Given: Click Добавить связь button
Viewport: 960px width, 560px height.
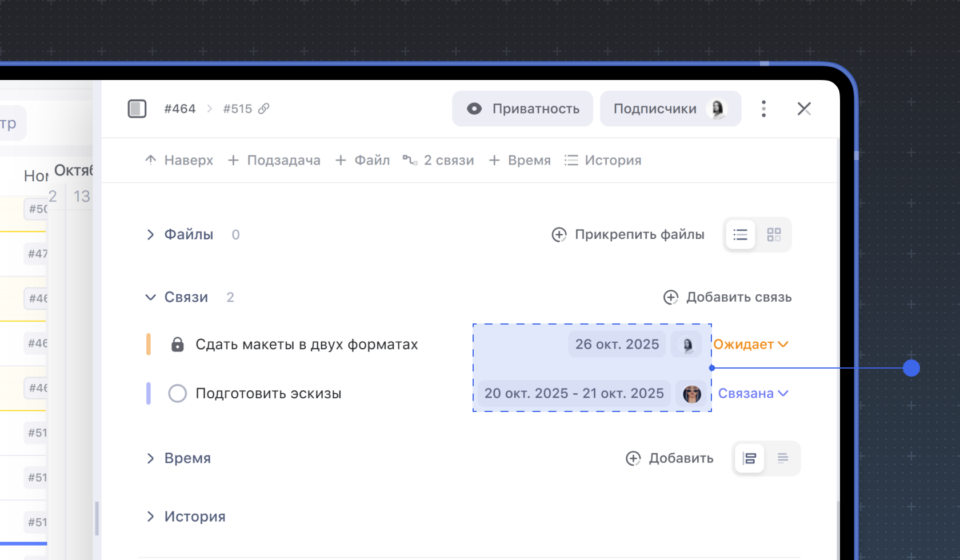Looking at the screenshot, I should point(727,297).
